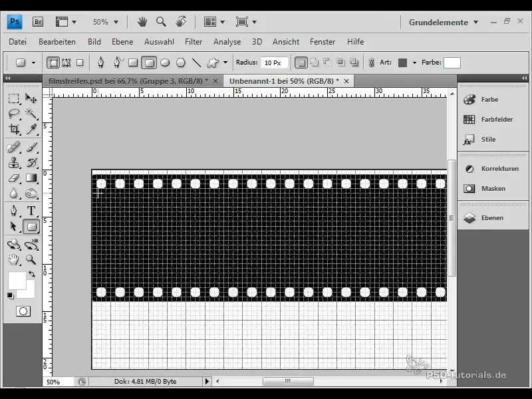Open the Datei menu
Image resolution: width=532 pixels, height=399 pixels.
pos(18,42)
